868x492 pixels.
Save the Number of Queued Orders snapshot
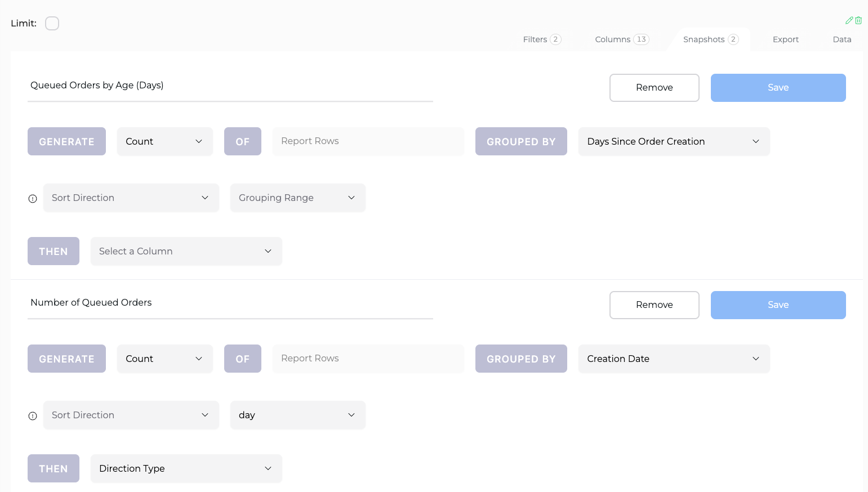778,305
